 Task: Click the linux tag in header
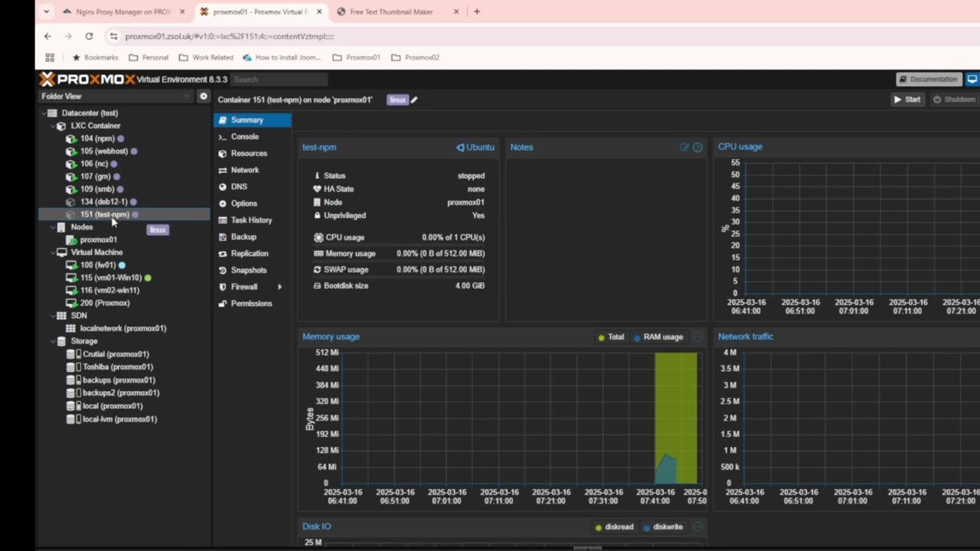tap(397, 100)
